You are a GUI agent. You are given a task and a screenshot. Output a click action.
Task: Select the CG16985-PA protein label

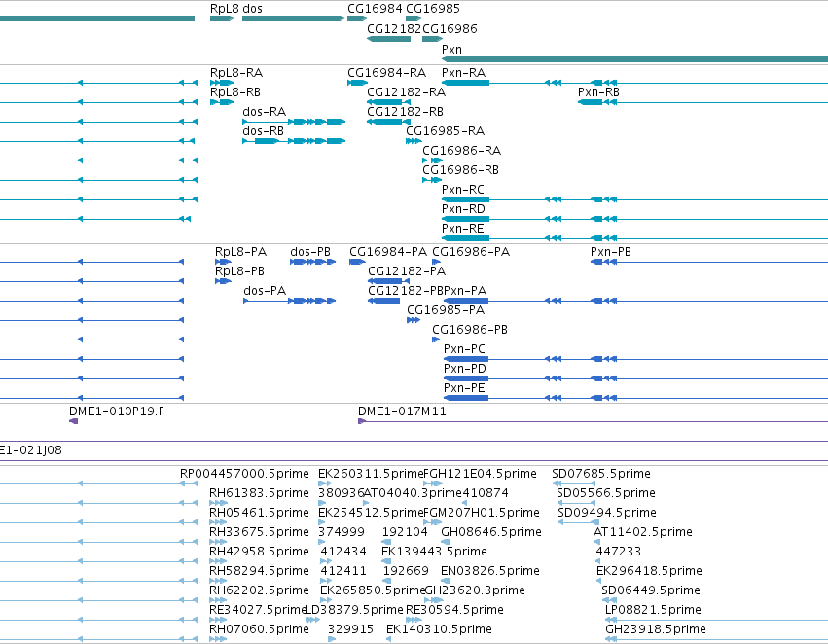pos(446,310)
